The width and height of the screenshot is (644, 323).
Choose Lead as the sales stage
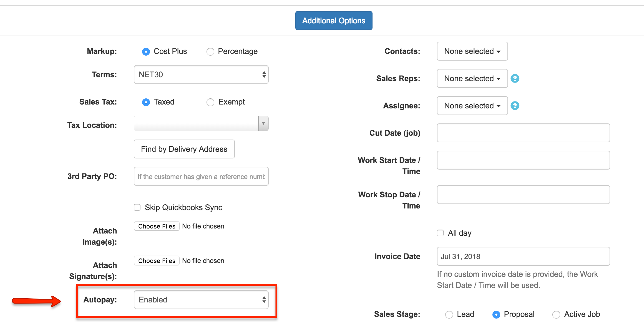(x=449, y=315)
